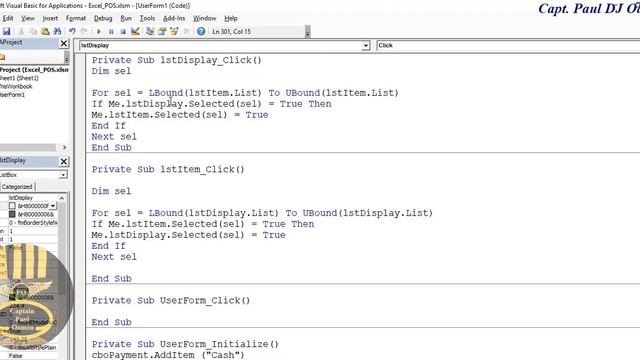Click the Copy toolbar icon
The image size is (640, 360).
click(33, 31)
